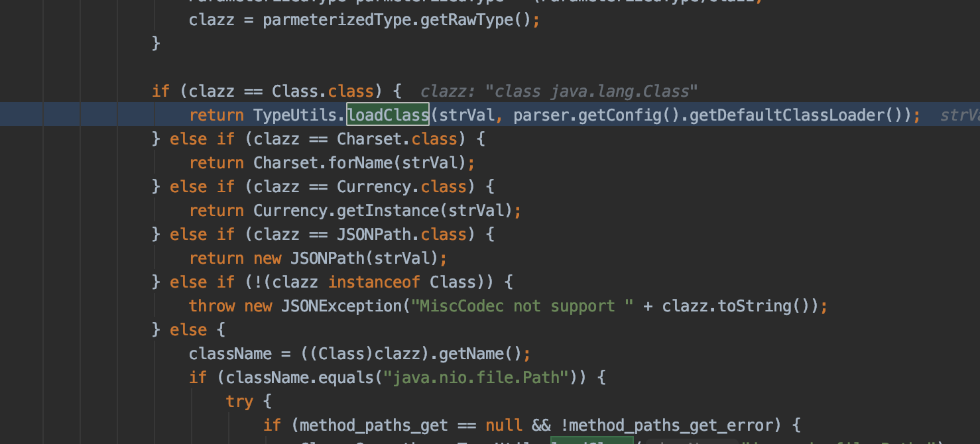
Task: Click getDefaultClassLoader() in the highlighted line
Action: 800,115
